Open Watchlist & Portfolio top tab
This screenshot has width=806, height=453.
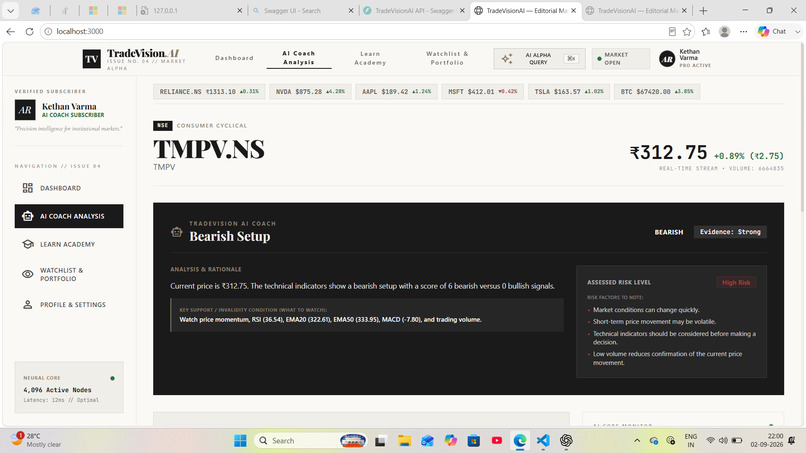(x=447, y=58)
